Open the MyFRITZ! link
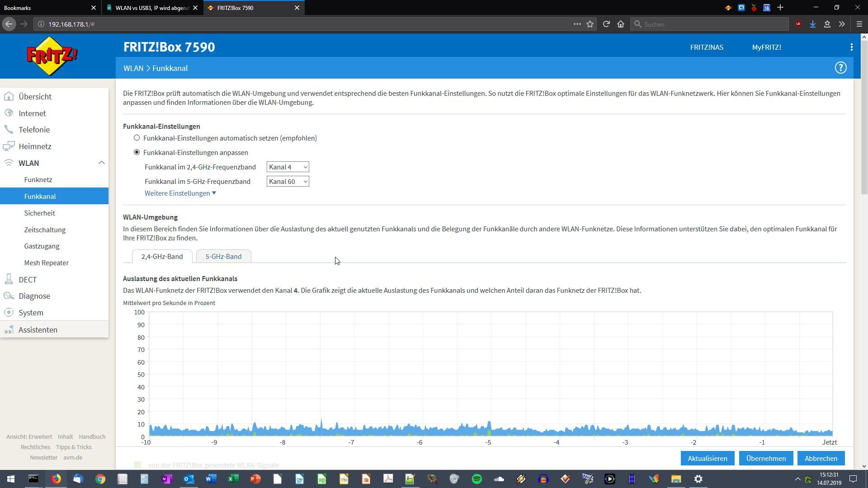The image size is (868, 488). [x=766, y=47]
